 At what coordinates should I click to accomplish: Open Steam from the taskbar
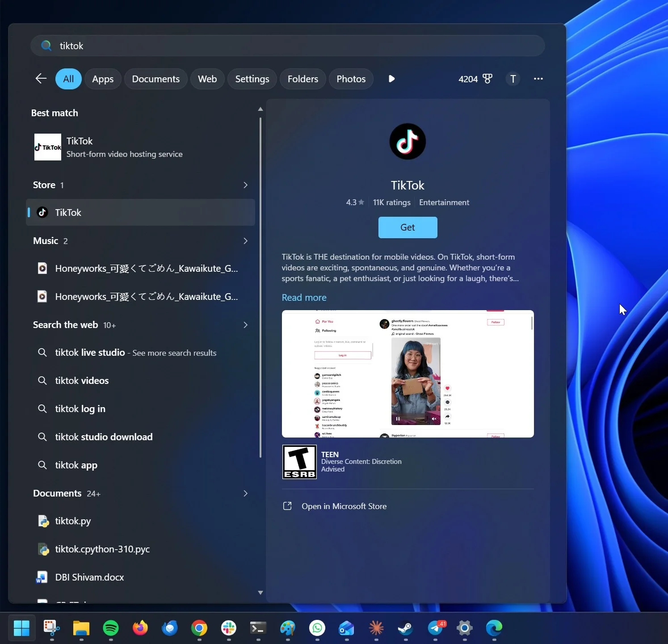click(x=406, y=628)
